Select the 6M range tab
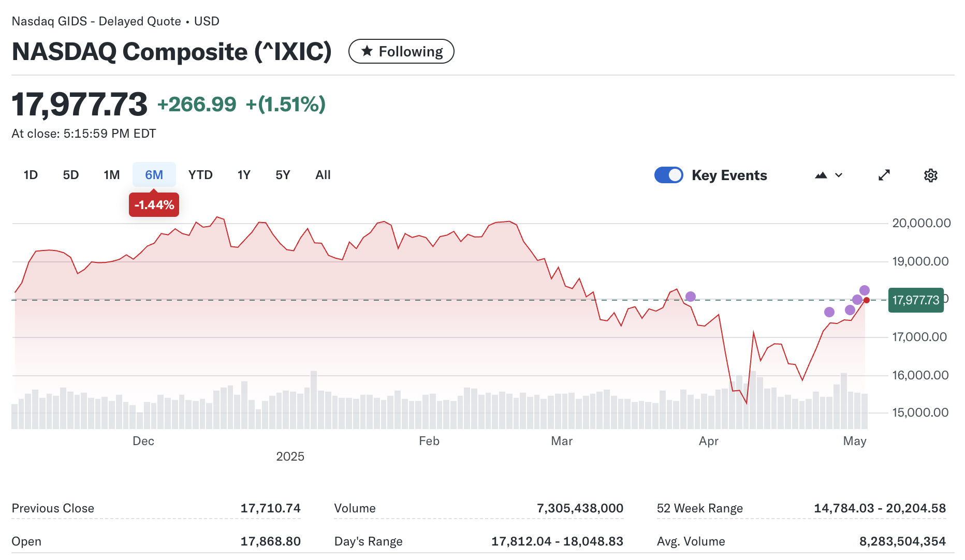The image size is (965, 560). [154, 175]
